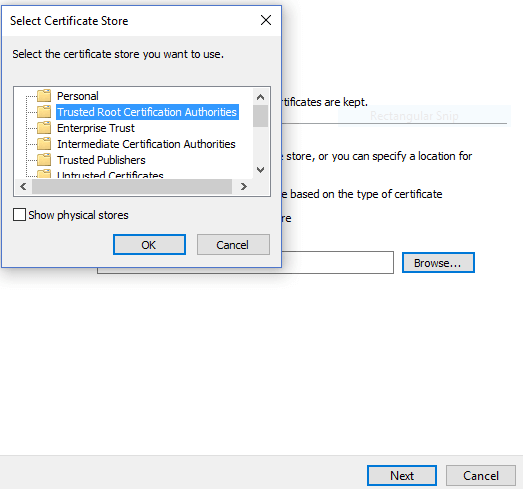Viewport: 523px width, 489px height.
Task: Click the Trusted Publishers folder icon
Action: tap(44, 160)
